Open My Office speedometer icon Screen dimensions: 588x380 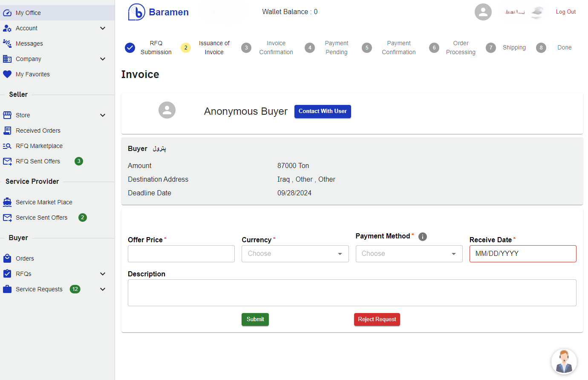7,13
